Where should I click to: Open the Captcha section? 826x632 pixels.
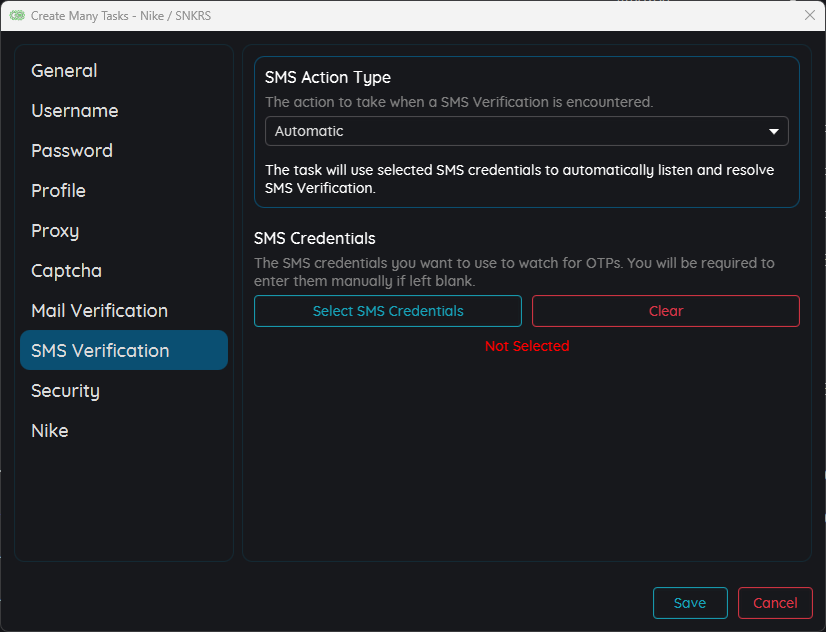(124, 271)
